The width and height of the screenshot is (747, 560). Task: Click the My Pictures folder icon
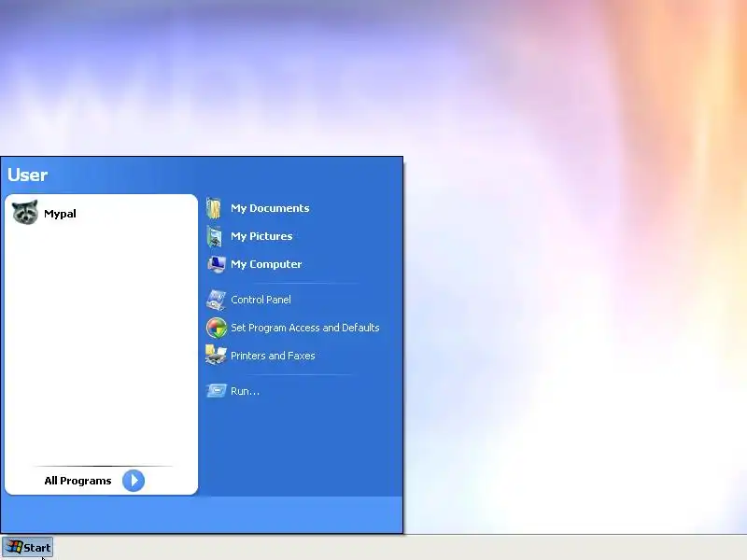[215, 237]
